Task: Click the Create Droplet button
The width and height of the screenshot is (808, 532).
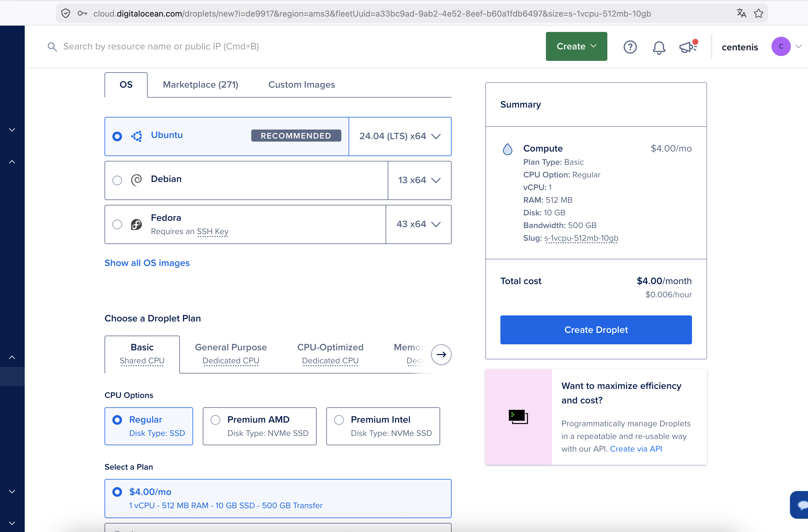Action: coord(596,330)
